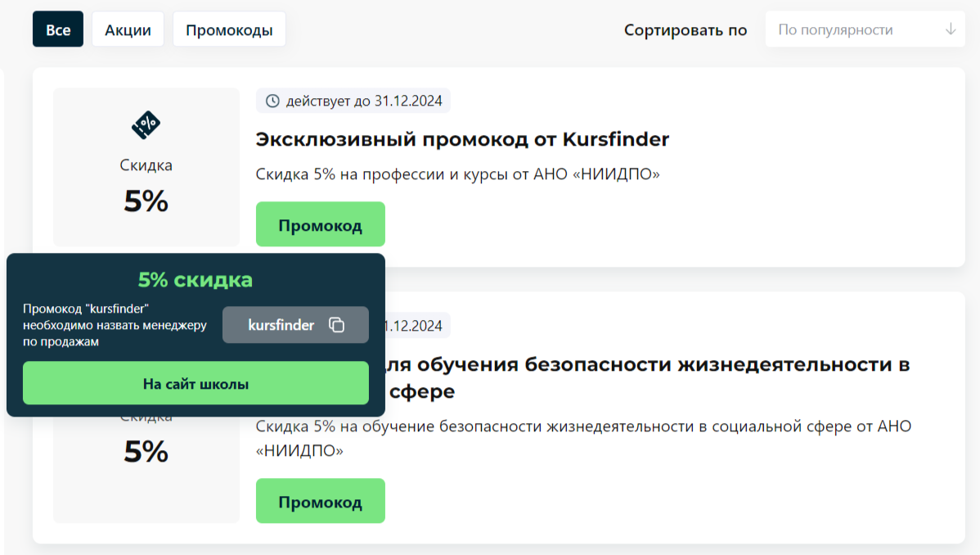Click the 'kursfinder' promo code field

pyautogui.click(x=295, y=325)
